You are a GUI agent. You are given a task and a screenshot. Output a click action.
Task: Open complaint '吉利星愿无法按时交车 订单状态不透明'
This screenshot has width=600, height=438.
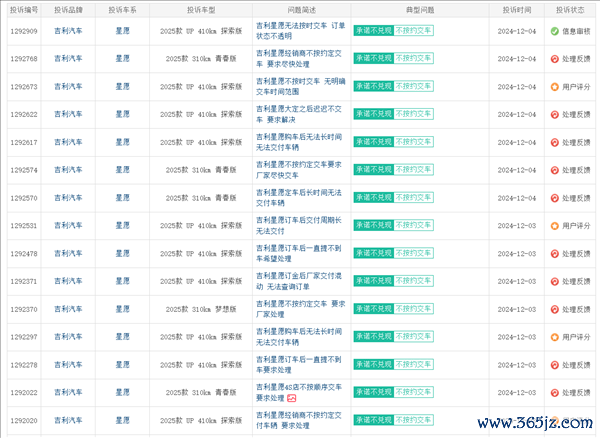point(301,31)
